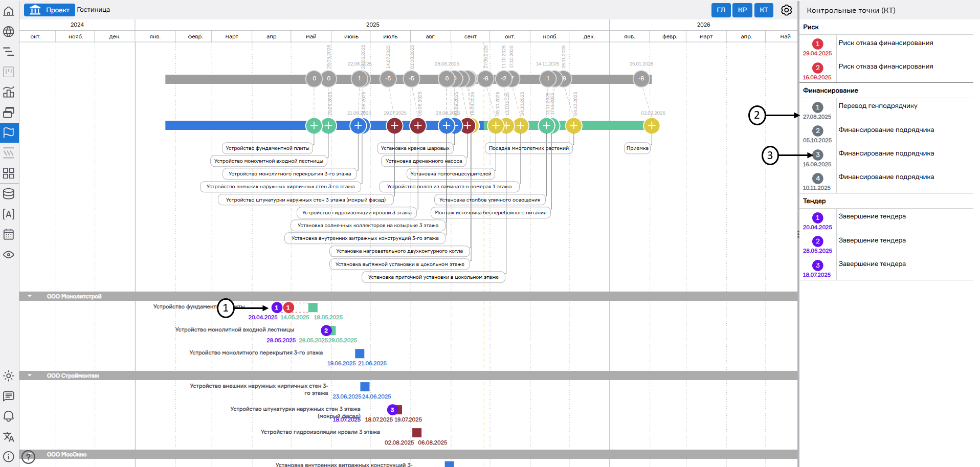Toggle the eye visibility icon in sidebar
This screenshot has width=980, height=467.
(9, 255)
